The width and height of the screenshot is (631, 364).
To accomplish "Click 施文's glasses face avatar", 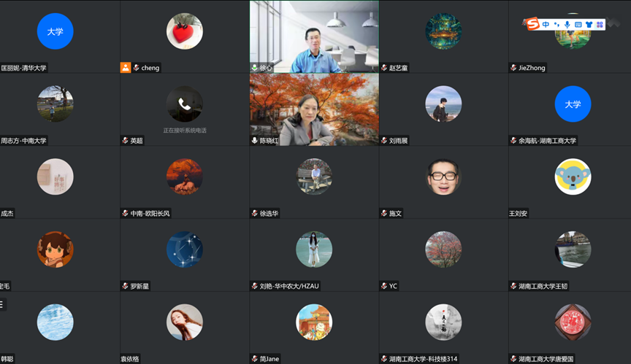I will coord(443,177).
